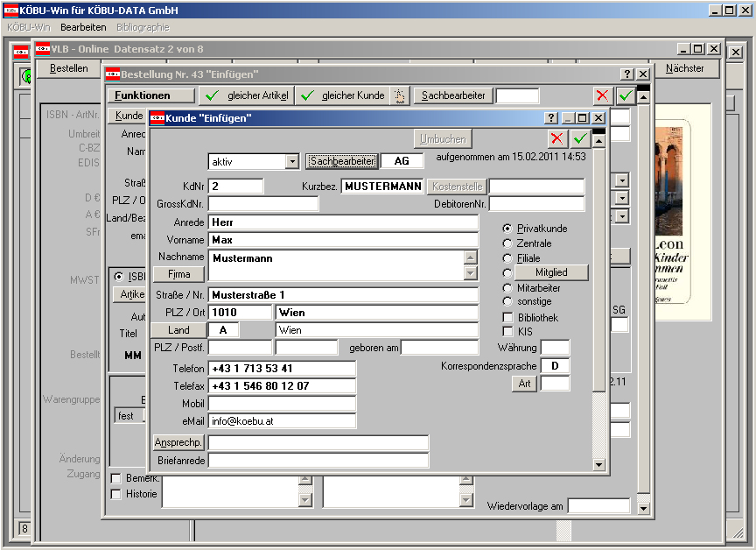Select the sonstige radio button
The image size is (756, 550).
coord(507,301)
